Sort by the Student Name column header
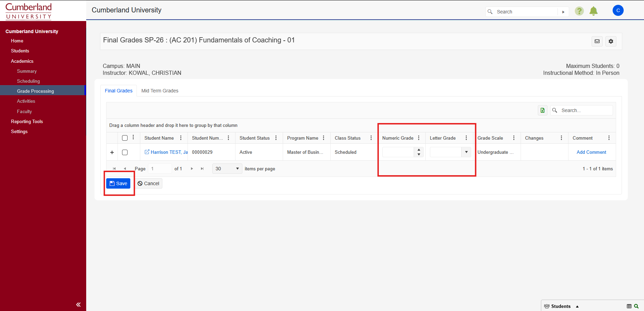The height and width of the screenshot is (311, 644). (159, 138)
